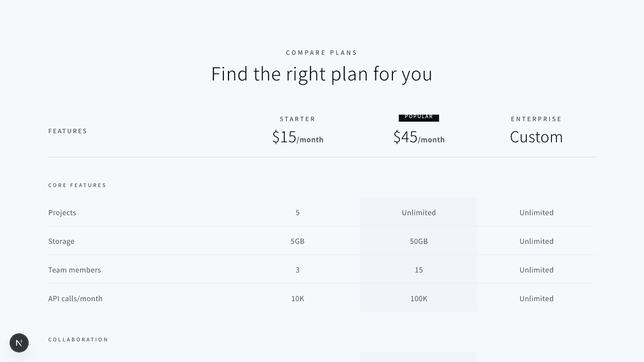The image size is (644, 362).
Task: Click the 5GB Starter storage value
Action: 297,241
